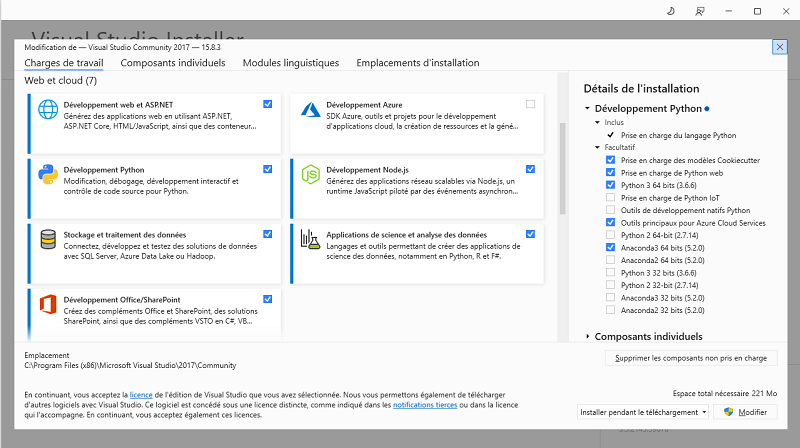Click the data science applications icon
Screen dimensions: 800x448
coord(310,239)
